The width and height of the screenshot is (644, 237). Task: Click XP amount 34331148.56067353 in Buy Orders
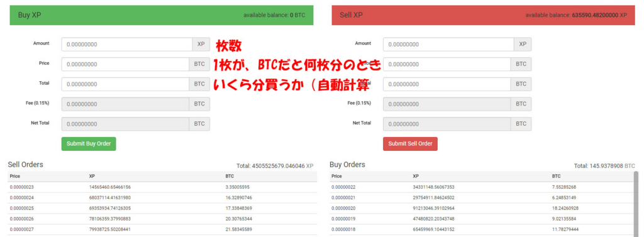pyautogui.click(x=433, y=187)
